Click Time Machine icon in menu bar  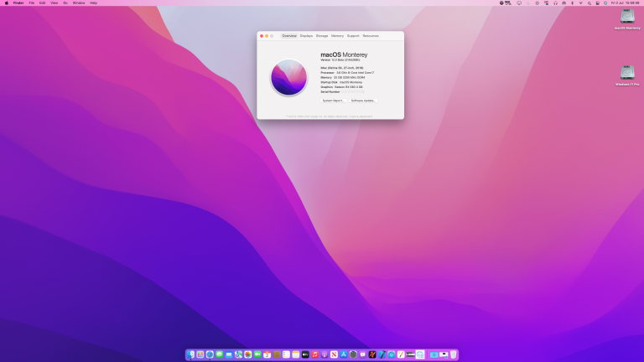point(538,3)
